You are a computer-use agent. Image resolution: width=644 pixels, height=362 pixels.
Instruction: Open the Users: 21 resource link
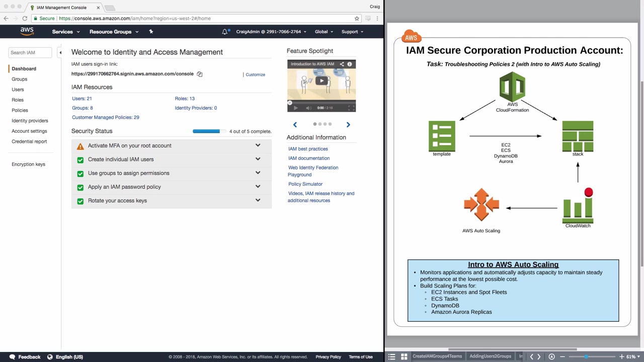point(82,99)
